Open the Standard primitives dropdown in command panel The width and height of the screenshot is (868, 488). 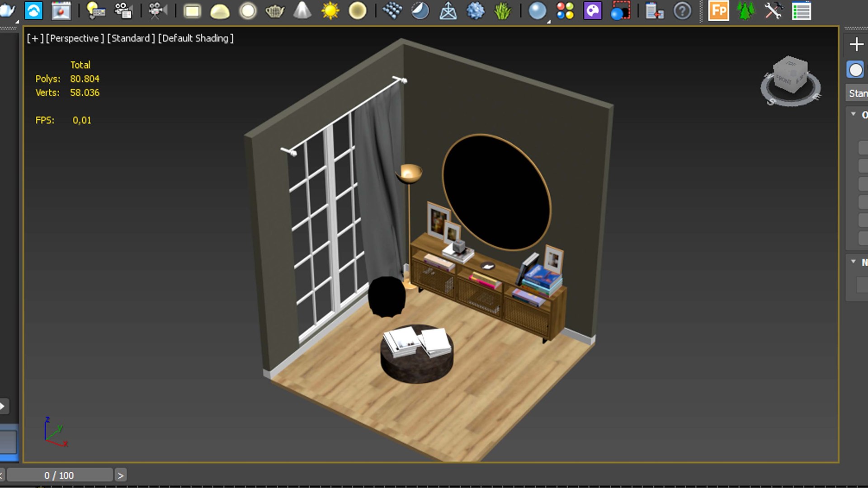(858, 94)
